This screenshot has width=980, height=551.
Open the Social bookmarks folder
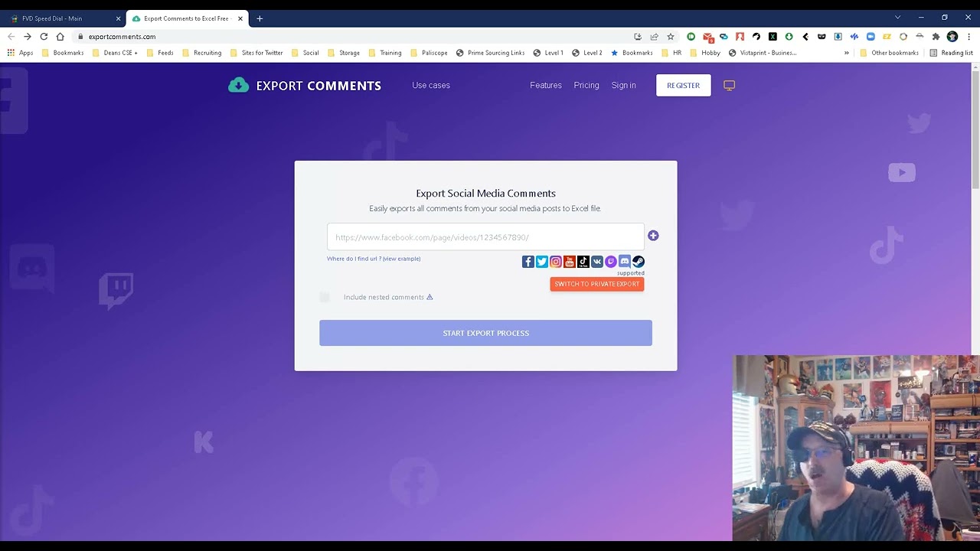[x=305, y=53]
